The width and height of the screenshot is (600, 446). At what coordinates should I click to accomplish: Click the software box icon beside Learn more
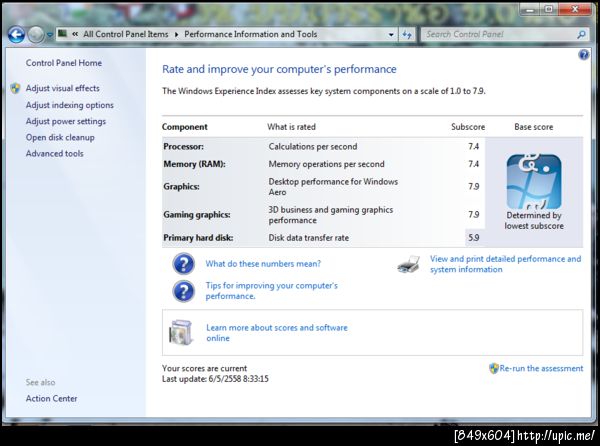click(181, 332)
